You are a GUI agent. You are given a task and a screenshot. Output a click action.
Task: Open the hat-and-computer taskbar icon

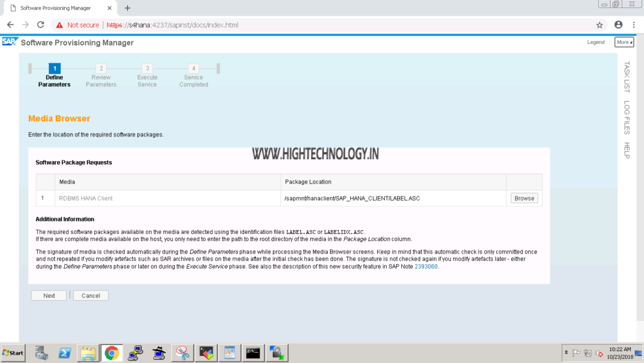coord(159,353)
